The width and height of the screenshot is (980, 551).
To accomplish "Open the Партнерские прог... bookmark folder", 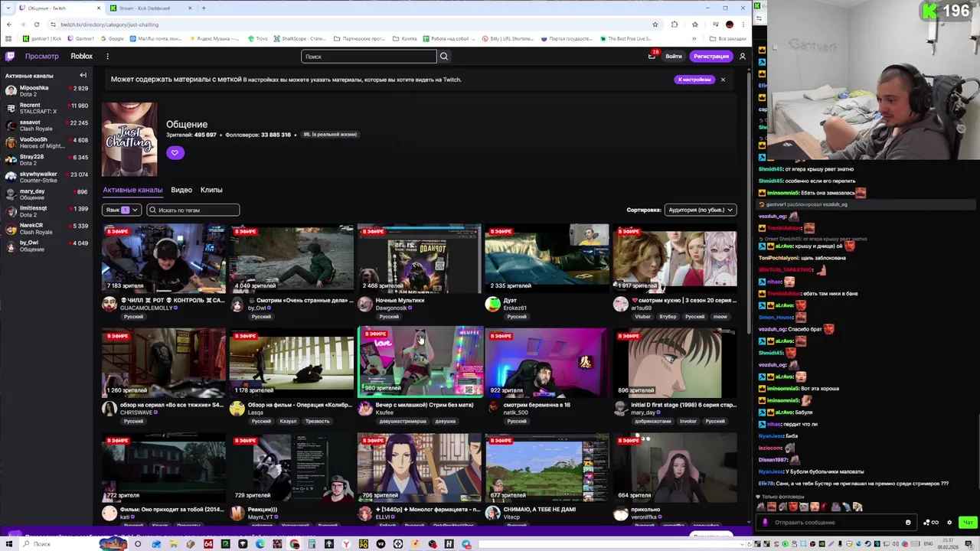I will point(361,38).
